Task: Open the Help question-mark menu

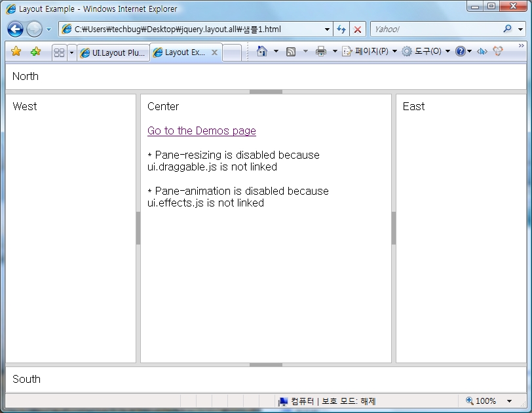Action: 463,51
